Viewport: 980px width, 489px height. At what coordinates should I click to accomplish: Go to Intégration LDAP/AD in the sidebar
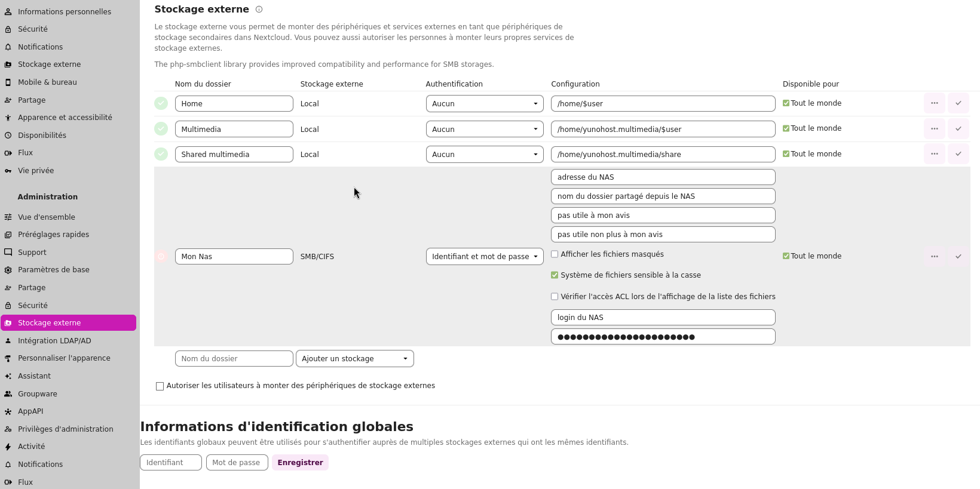(x=54, y=341)
